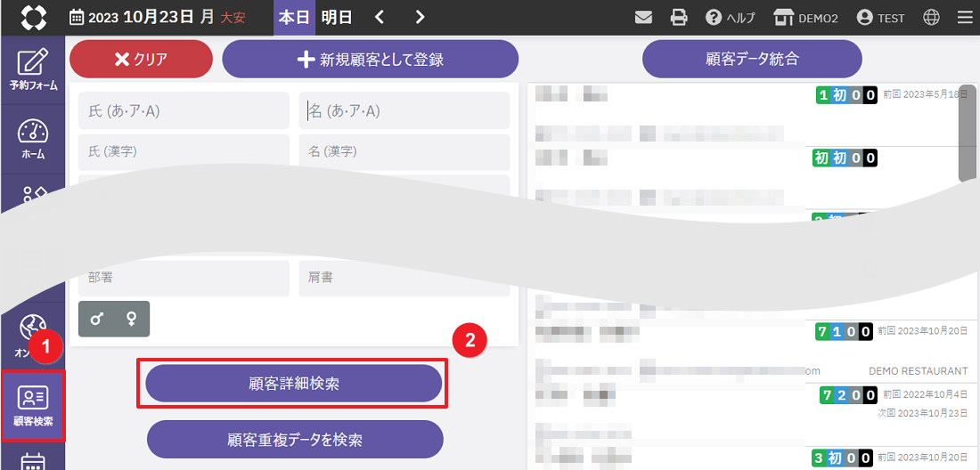Open the DEMO2 store selector
Image resolution: width=980 pixels, height=470 pixels.
click(805, 18)
